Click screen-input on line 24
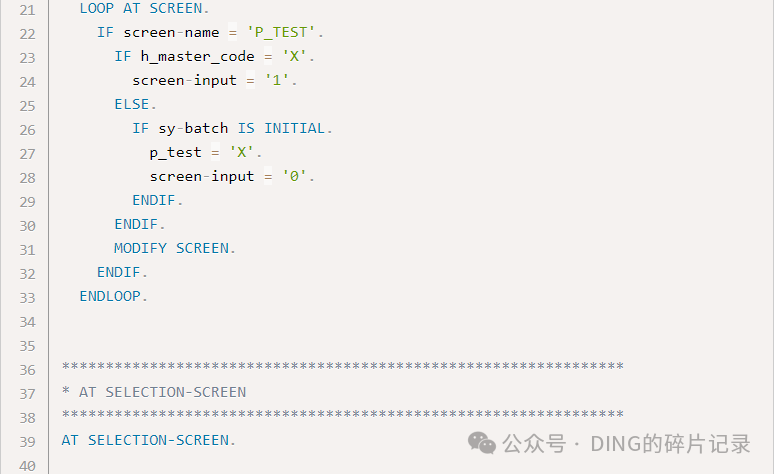 [184, 81]
